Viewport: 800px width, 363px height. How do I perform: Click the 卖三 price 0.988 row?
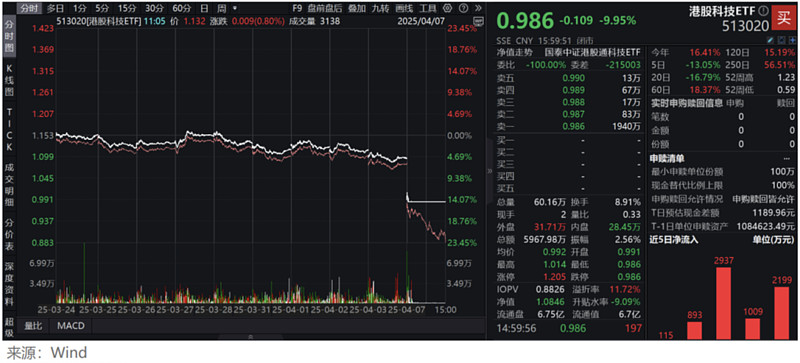568,103
